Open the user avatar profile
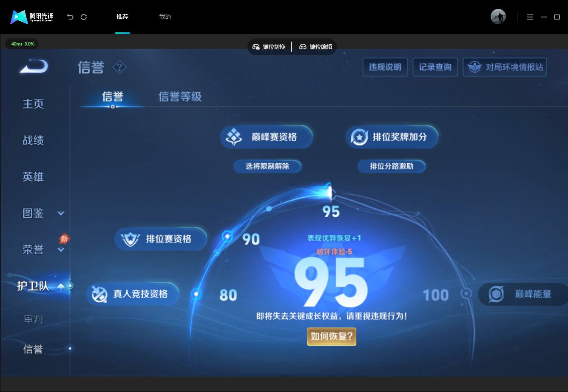The height and width of the screenshot is (392, 568). click(x=498, y=17)
